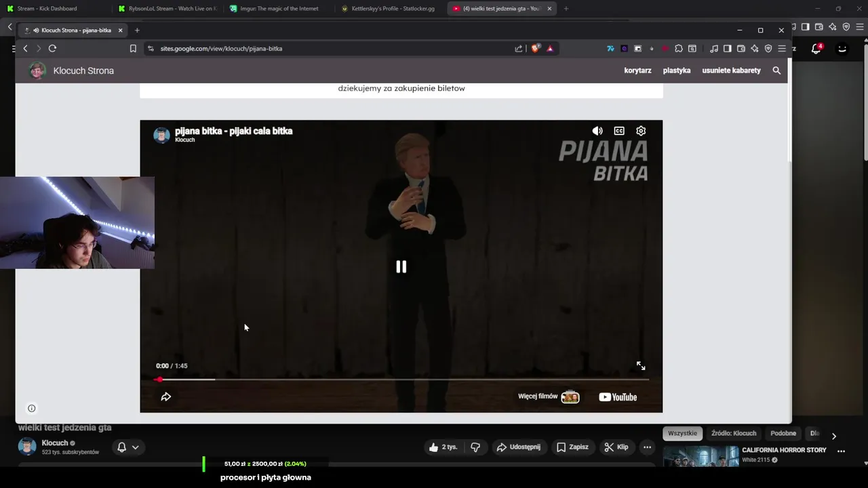This screenshot has width=868, height=488.
Task: Open options for CALIFORNIA HORROR STORY
Action: coord(842,451)
